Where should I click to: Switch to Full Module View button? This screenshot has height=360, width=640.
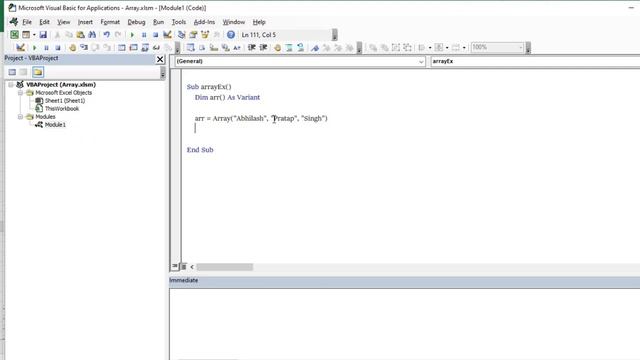click(x=184, y=267)
